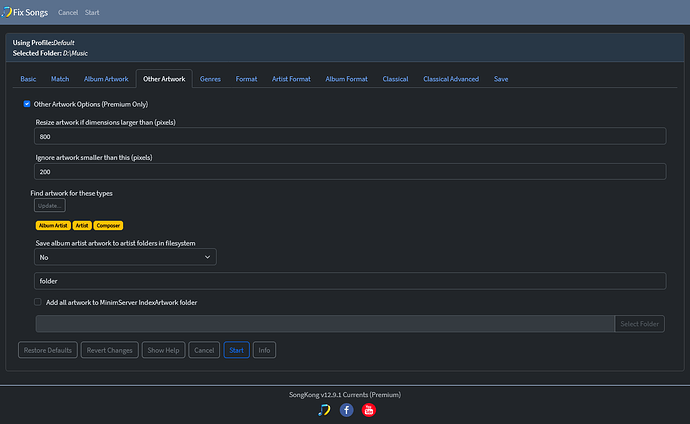690x424 pixels.
Task: Click the Fix Songs title text
Action: click(x=30, y=12)
